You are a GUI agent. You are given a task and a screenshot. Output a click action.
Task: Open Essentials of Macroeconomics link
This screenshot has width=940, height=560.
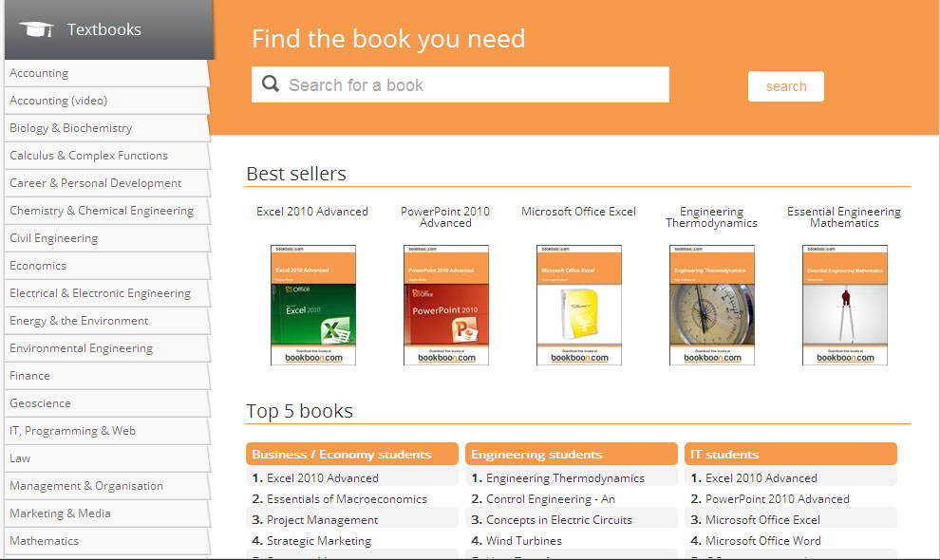[347, 499]
